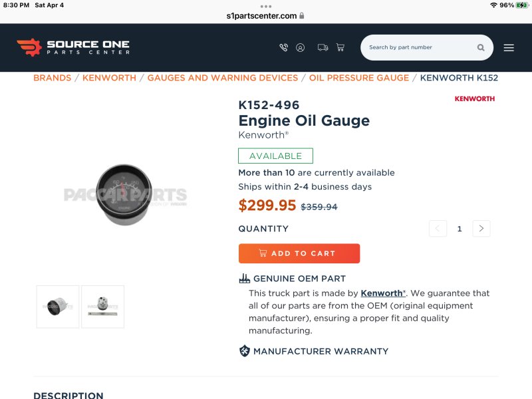Type in Search by part number field
The height and width of the screenshot is (399, 532).
tap(419, 48)
